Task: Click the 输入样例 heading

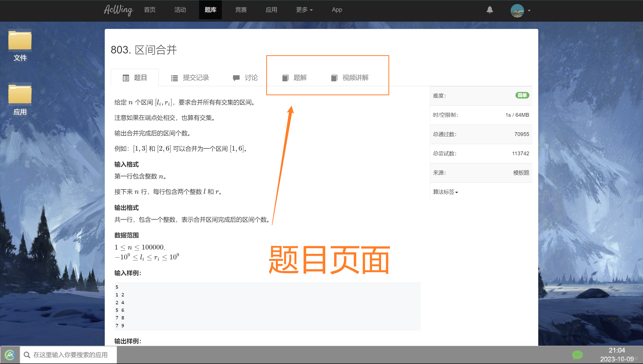Action: [128, 273]
